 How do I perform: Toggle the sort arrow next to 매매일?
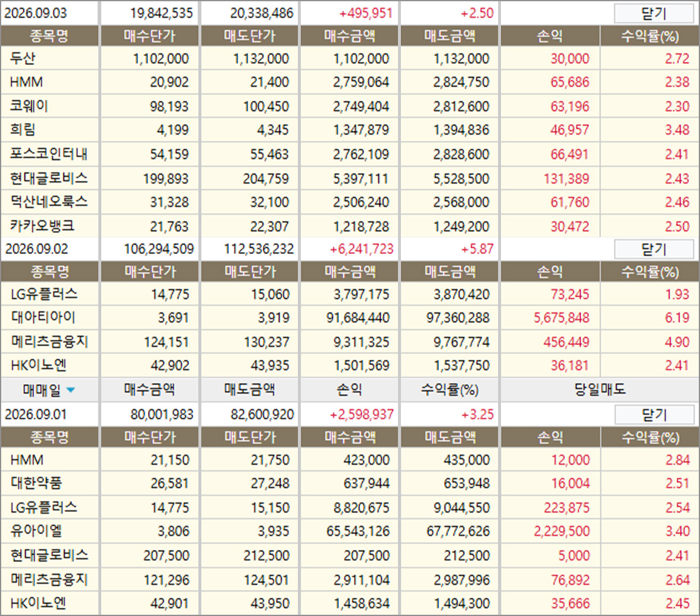(x=71, y=390)
